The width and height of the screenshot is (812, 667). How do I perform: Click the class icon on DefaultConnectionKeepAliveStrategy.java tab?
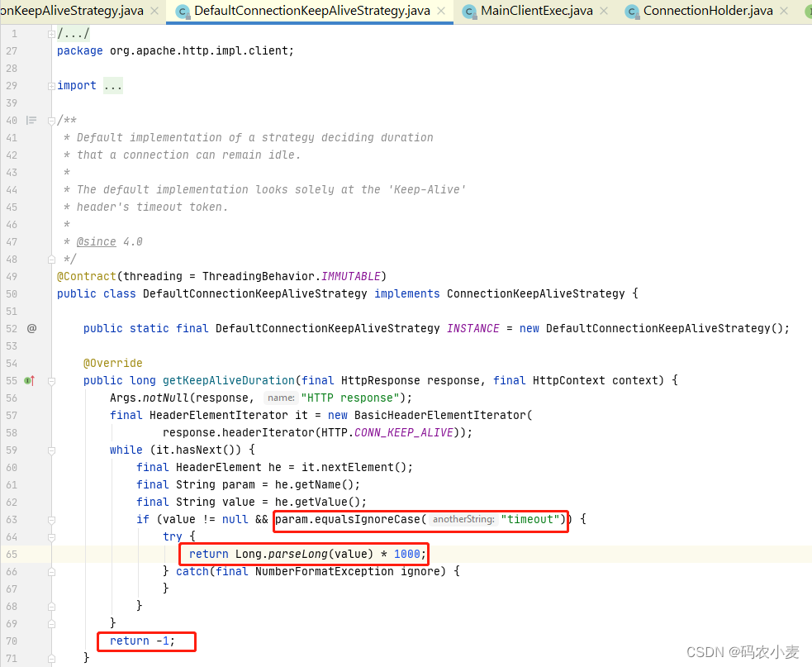point(183,12)
